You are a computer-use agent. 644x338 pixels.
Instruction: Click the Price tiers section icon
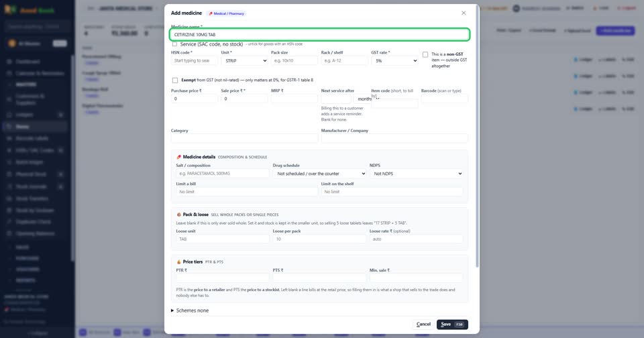[x=178, y=262]
